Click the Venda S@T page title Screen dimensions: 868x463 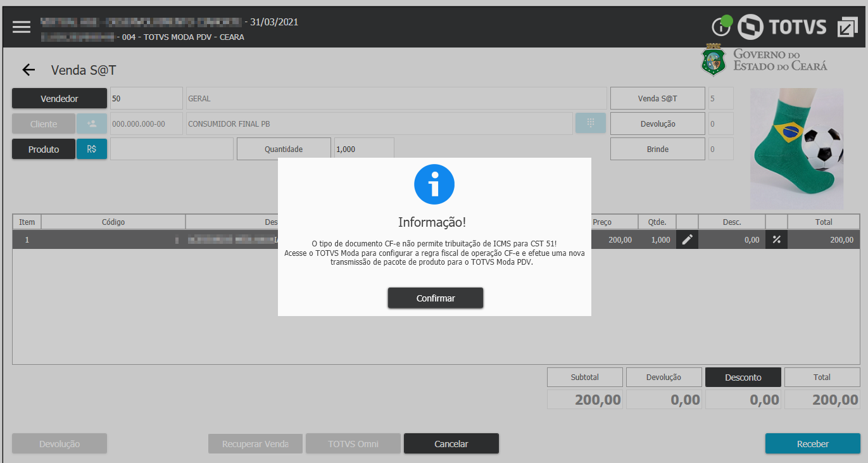coord(84,70)
